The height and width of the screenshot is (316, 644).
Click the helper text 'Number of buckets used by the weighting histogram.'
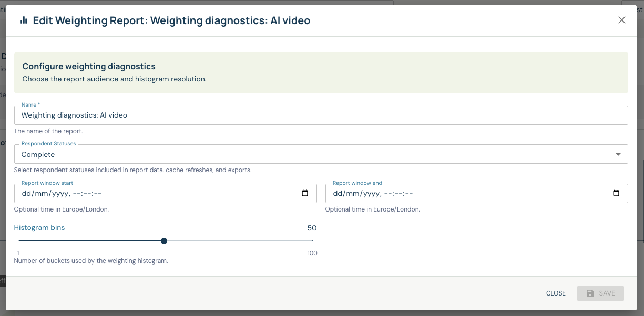coord(91,261)
